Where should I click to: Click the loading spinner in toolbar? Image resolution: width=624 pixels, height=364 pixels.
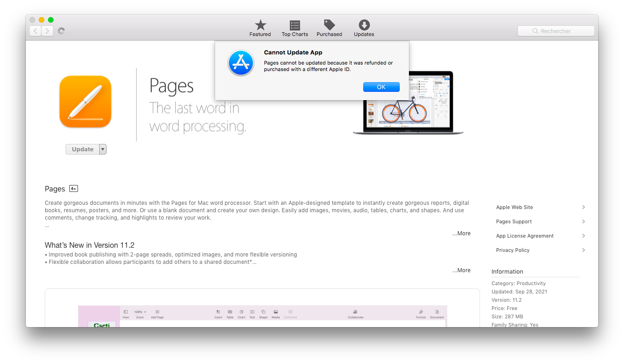click(61, 31)
